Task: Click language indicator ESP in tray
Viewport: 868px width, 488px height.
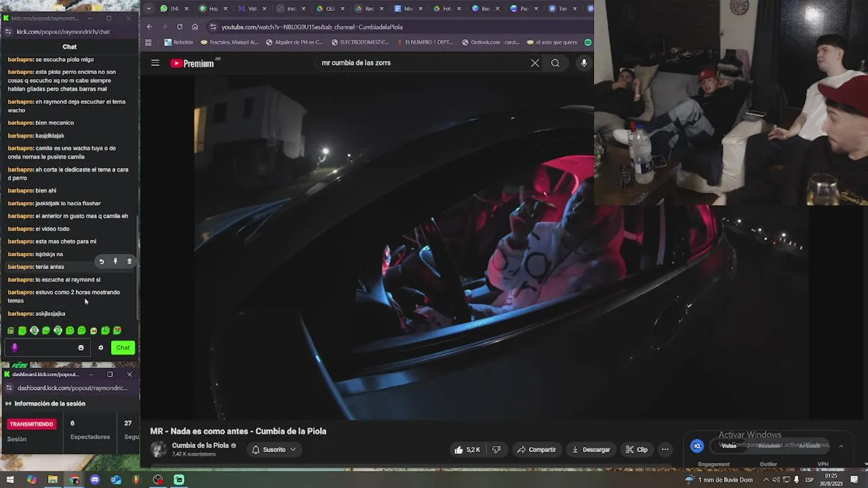Action: [809, 480]
